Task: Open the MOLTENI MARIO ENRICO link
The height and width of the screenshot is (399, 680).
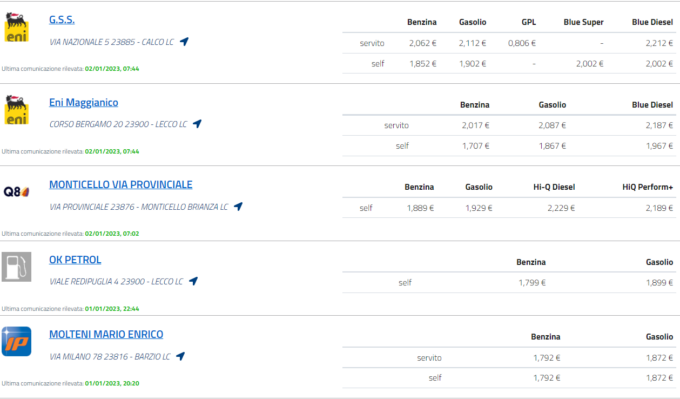Action: click(106, 334)
